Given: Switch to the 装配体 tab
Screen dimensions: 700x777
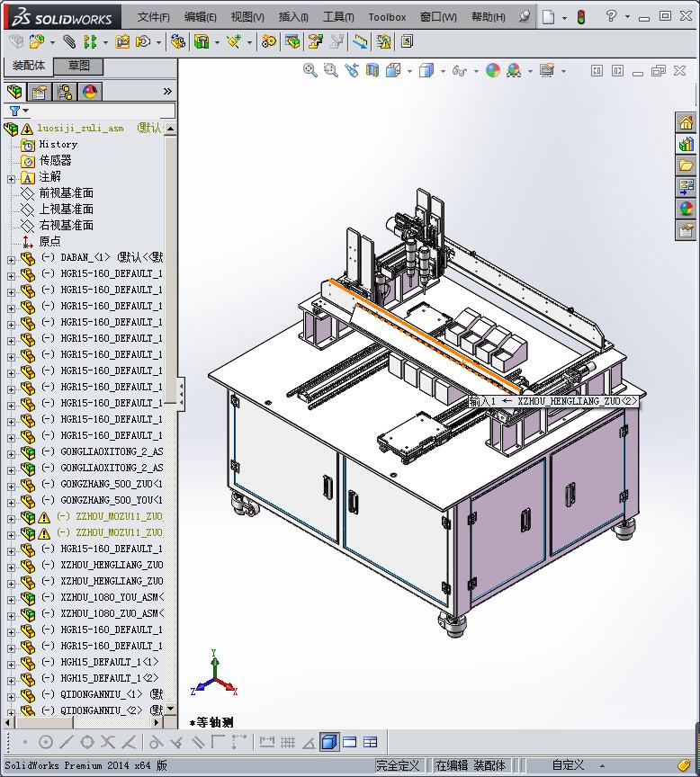Looking at the screenshot, I should point(28,66).
